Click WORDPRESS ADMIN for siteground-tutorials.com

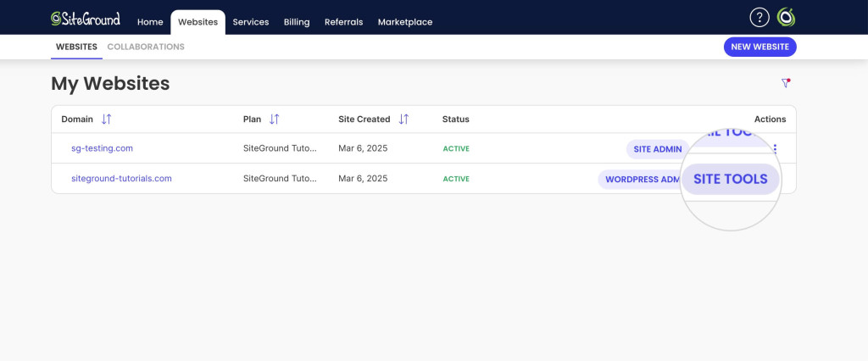coord(641,180)
